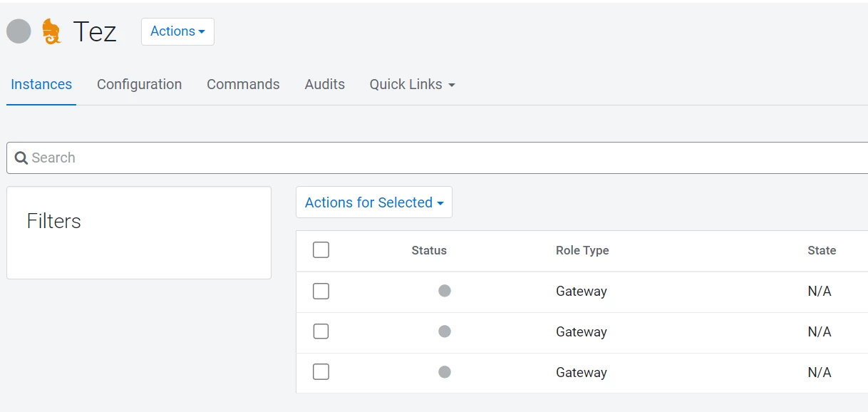This screenshot has width=868, height=412.
Task: Click the State column header
Action: (x=822, y=250)
